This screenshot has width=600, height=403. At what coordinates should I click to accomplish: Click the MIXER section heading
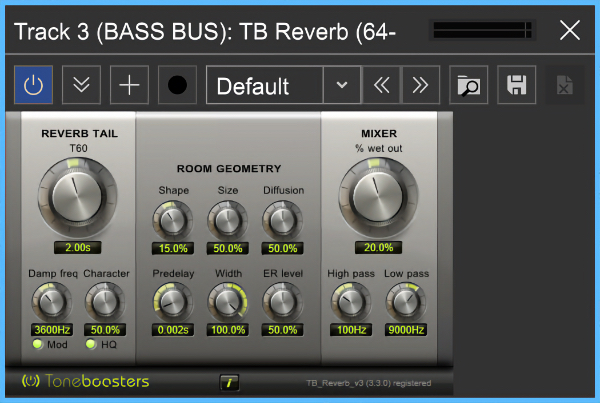tap(379, 134)
